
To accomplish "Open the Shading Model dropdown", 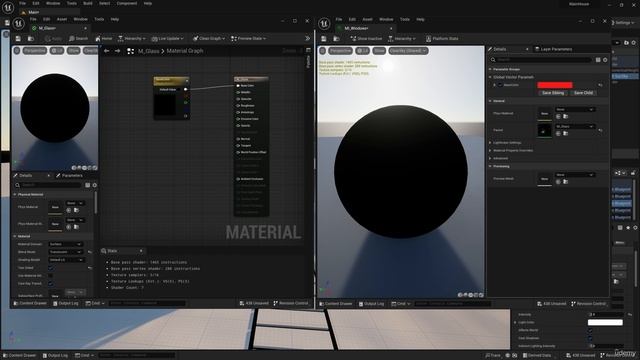I will click(x=67, y=260).
